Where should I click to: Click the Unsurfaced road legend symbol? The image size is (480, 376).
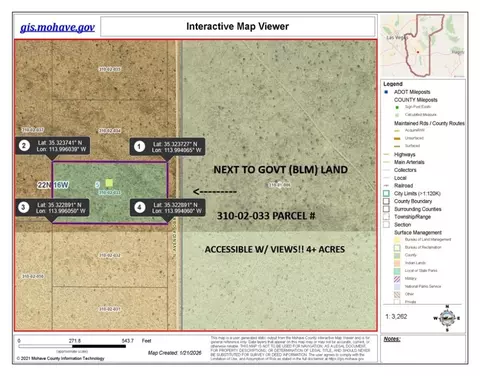397,138
